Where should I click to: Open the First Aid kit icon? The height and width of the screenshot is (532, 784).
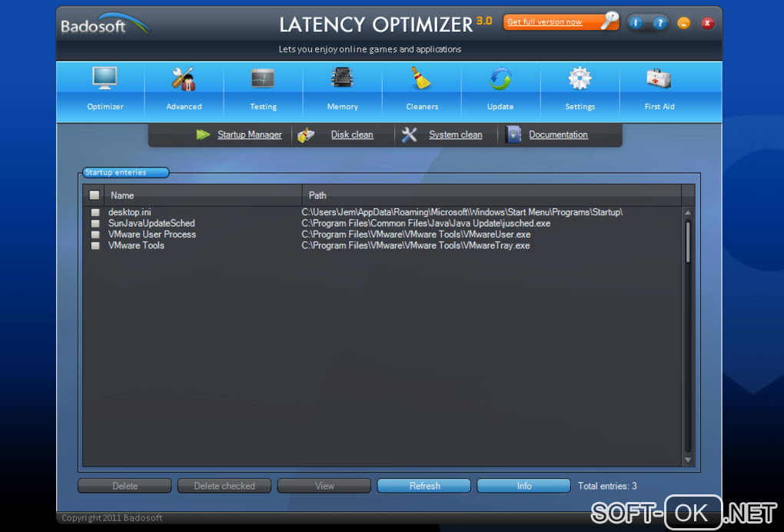click(659, 78)
